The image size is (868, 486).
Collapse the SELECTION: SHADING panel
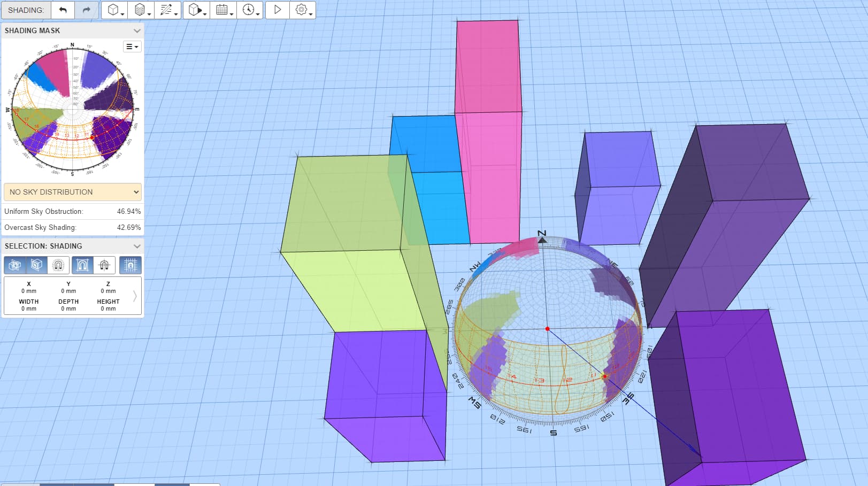coord(137,246)
